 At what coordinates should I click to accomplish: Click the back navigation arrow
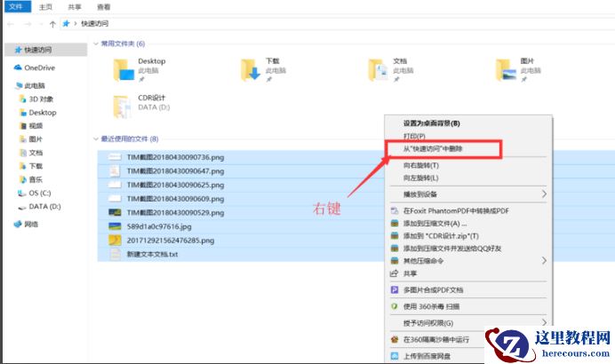11,24
